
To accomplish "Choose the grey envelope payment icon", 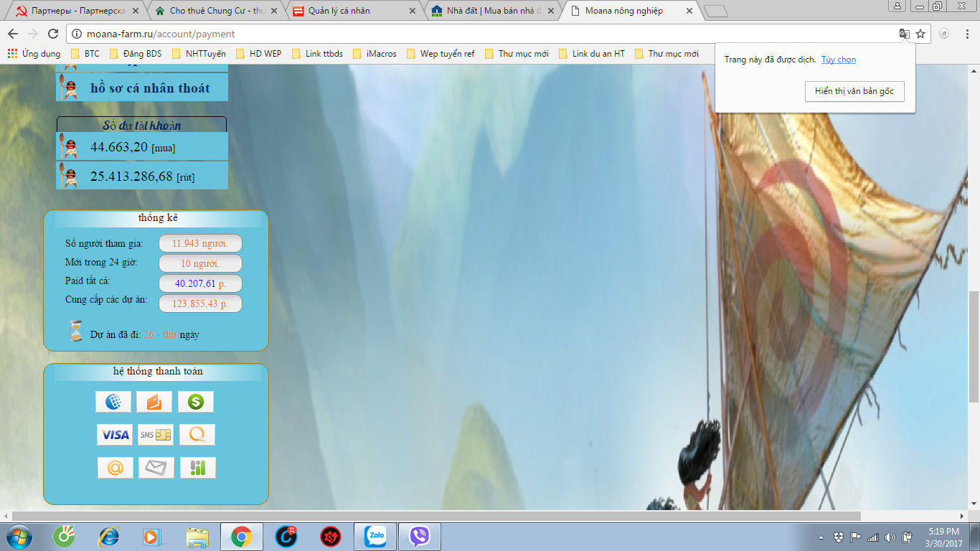I will [156, 468].
